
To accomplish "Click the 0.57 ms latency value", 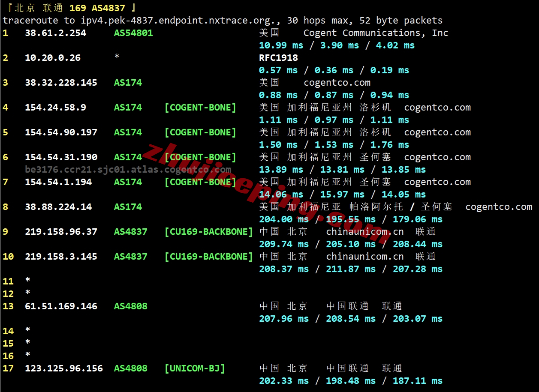I will click(278, 70).
